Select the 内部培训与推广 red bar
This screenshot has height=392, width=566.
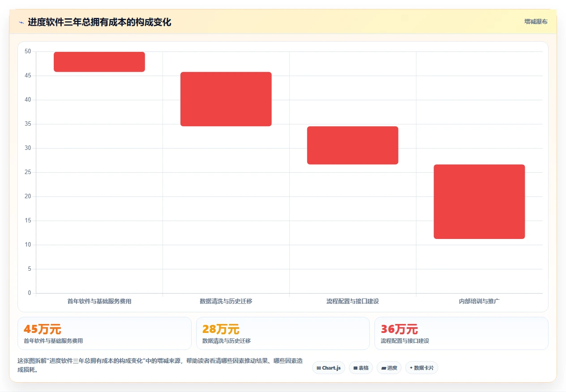tap(479, 202)
